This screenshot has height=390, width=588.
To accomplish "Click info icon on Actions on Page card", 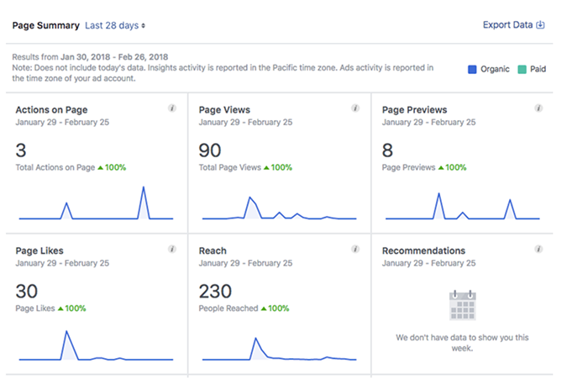I will [172, 108].
